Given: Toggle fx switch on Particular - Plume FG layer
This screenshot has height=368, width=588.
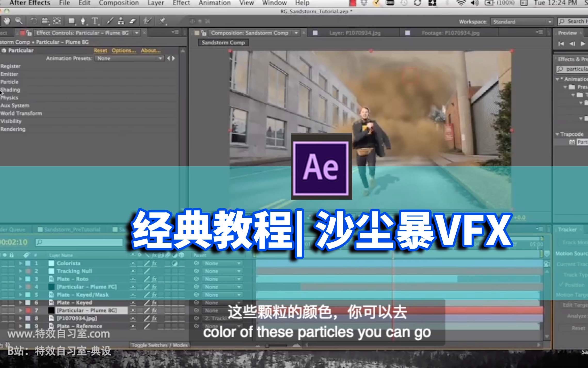Looking at the screenshot, I should 154,287.
